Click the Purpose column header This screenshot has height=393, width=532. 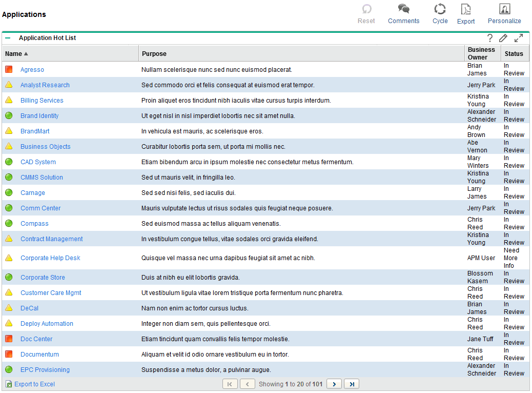(154, 53)
